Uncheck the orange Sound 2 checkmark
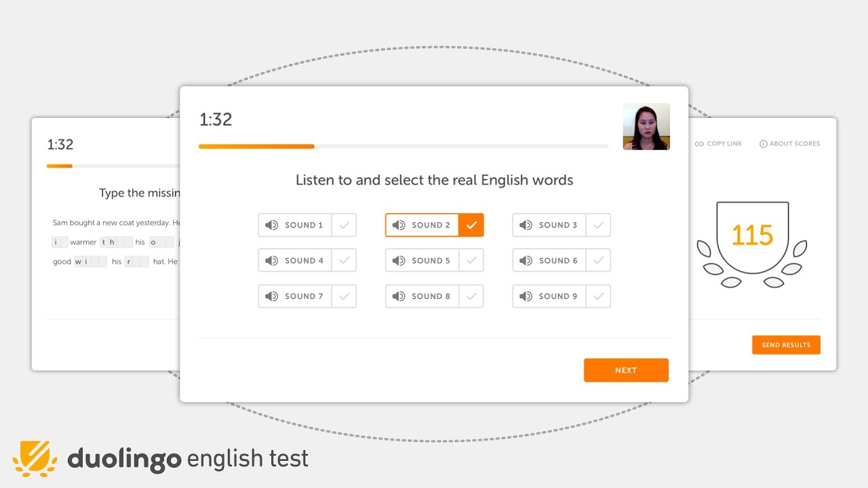Viewport: 868px width, 488px height. point(471,225)
